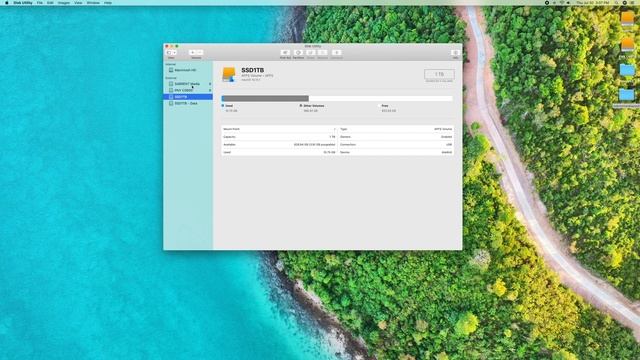640x360 pixels.
Task: Open the second orange drive desktop icon
Action: point(627,44)
